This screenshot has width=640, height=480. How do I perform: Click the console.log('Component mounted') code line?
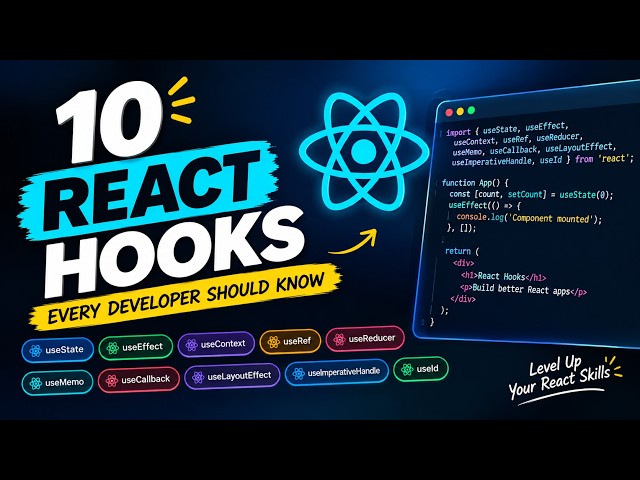pyautogui.click(x=529, y=218)
